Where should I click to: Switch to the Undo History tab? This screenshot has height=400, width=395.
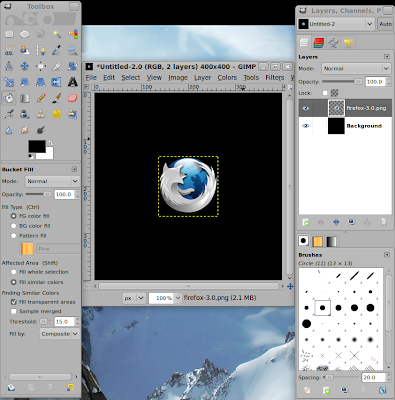coord(348,43)
